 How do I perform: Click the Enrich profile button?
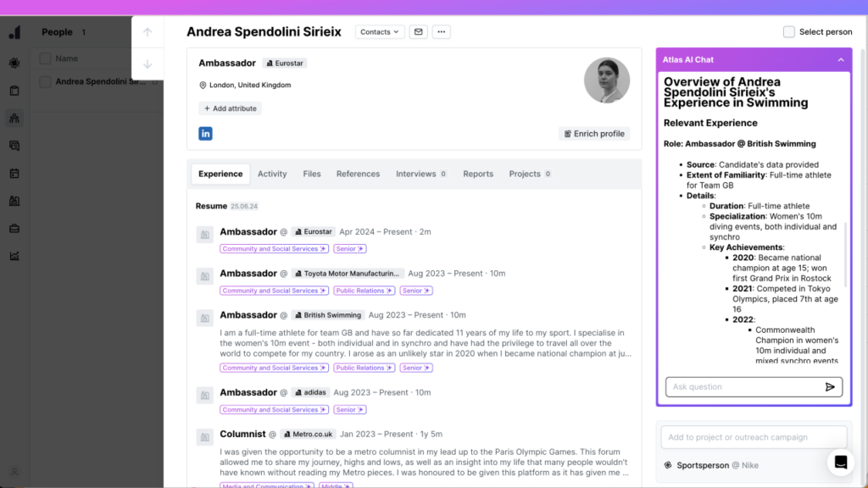click(x=594, y=133)
